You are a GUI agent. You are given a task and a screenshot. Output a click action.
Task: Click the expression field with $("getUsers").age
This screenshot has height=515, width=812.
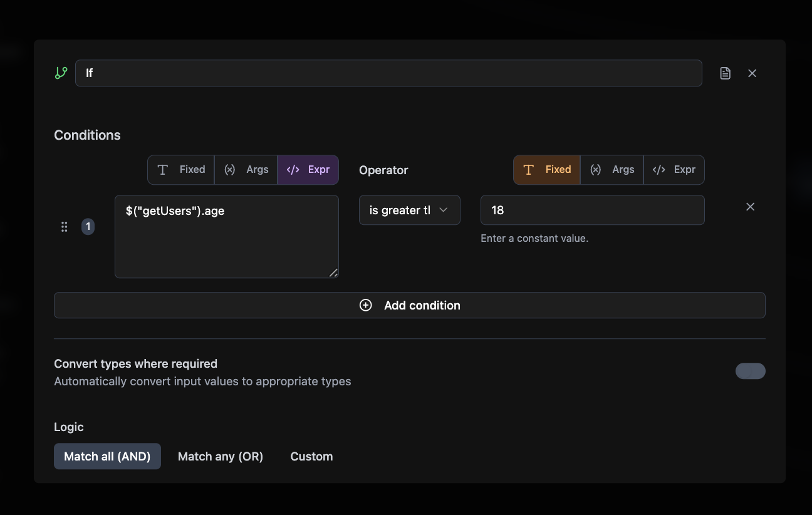pos(227,236)
